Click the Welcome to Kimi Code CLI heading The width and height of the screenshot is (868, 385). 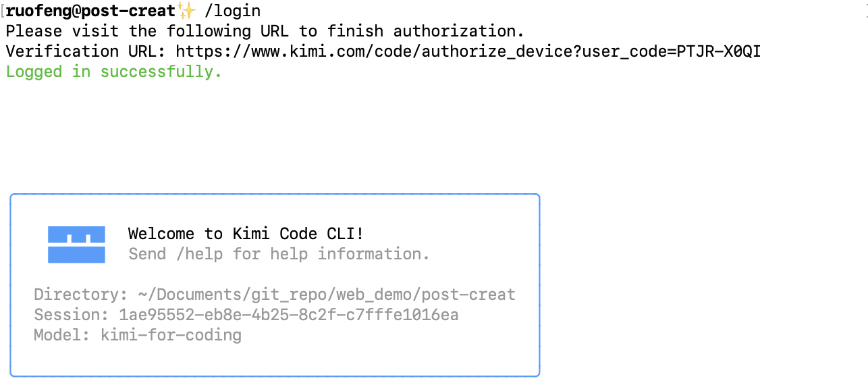[246, 234]
